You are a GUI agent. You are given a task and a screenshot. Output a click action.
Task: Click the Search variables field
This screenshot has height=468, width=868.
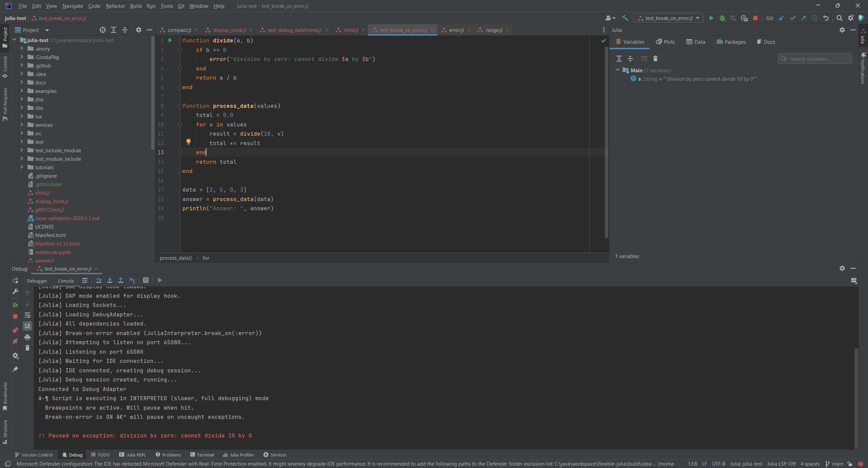[815, 59]
